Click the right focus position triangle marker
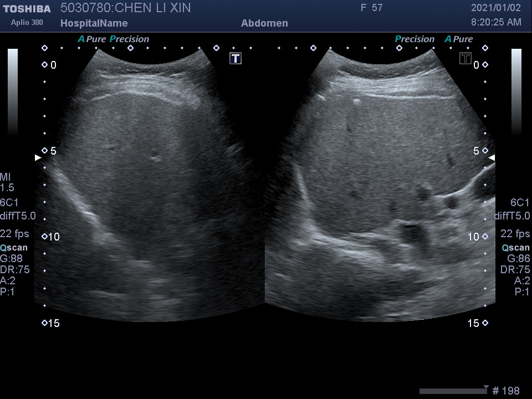This screenshot has height=399, width=532. [492, 158]
